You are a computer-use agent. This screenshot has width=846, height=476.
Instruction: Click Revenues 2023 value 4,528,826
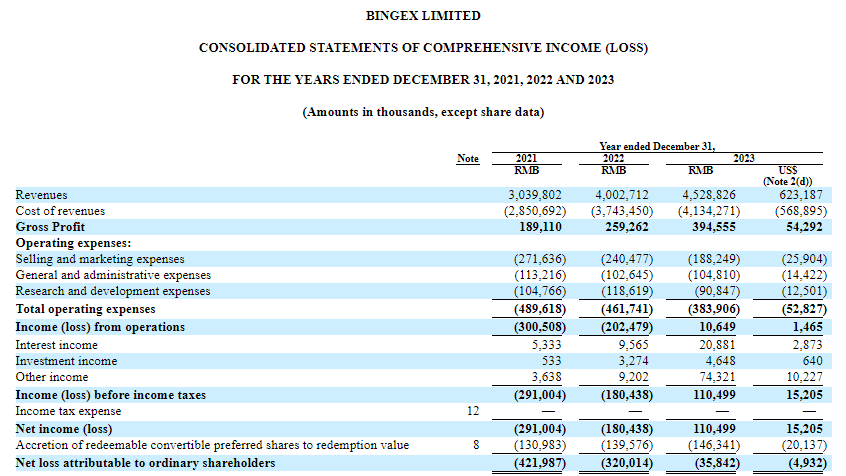[x=708, y=195]
